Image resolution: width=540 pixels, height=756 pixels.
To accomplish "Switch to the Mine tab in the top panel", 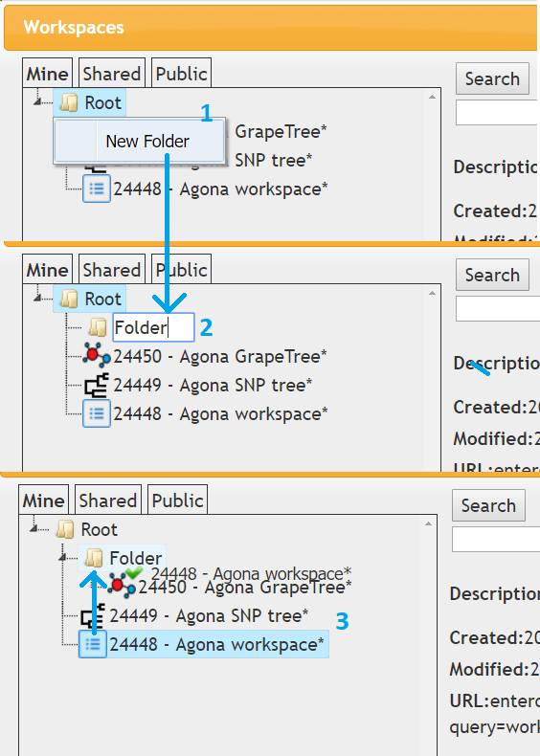I will tap(47, 74).
